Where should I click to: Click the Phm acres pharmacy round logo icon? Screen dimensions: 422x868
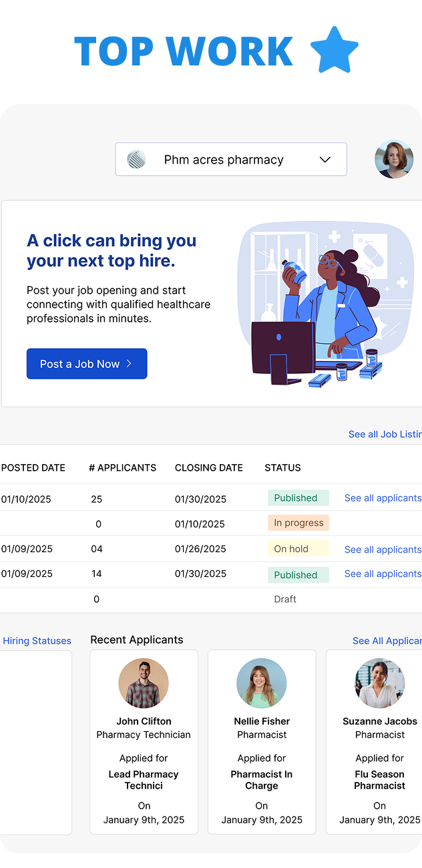137,160
